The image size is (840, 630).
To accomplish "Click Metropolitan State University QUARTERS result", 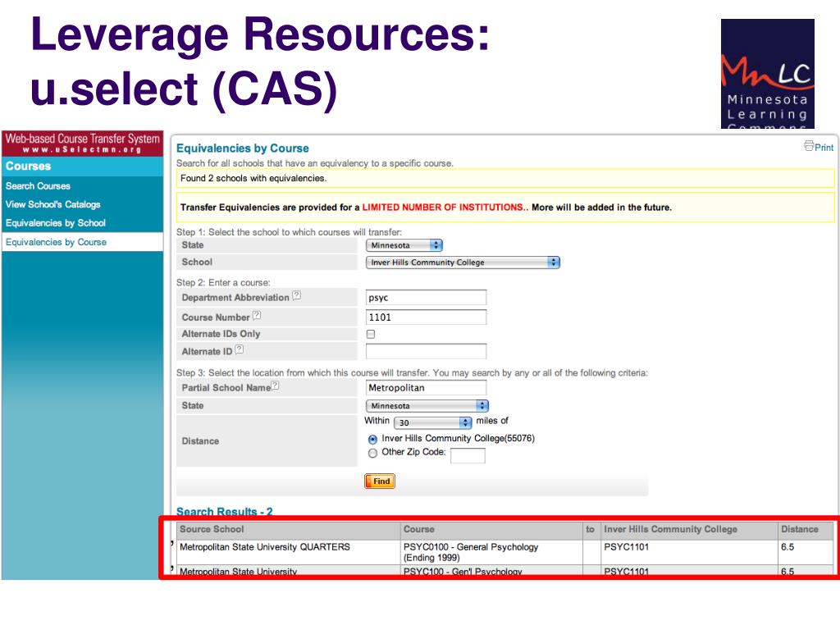I will [x=265, y=547].
